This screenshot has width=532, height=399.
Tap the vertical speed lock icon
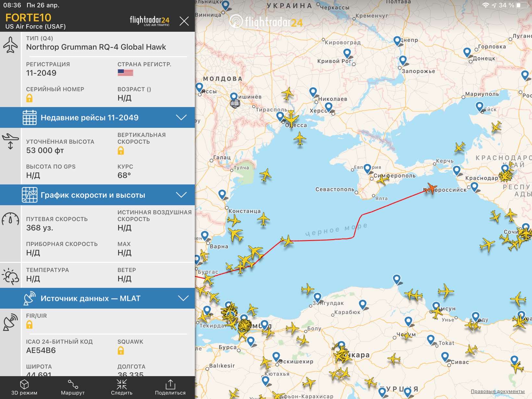(121, 150)
